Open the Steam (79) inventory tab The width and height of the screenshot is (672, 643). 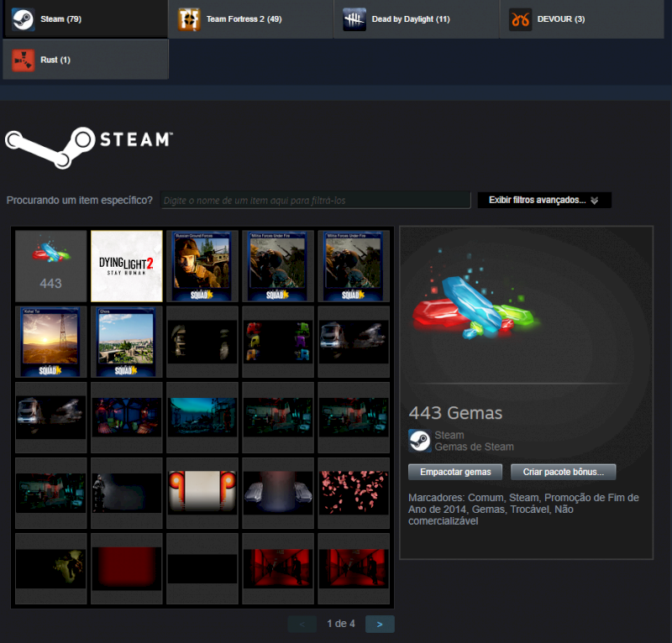click(84, 19)
